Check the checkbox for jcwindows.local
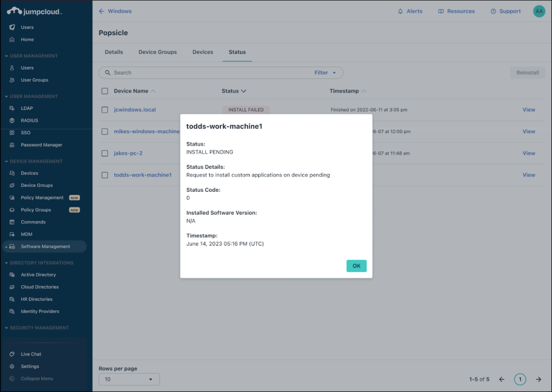Image resolution: width=552 pixels, height=392 pixels. pos(105,110)
